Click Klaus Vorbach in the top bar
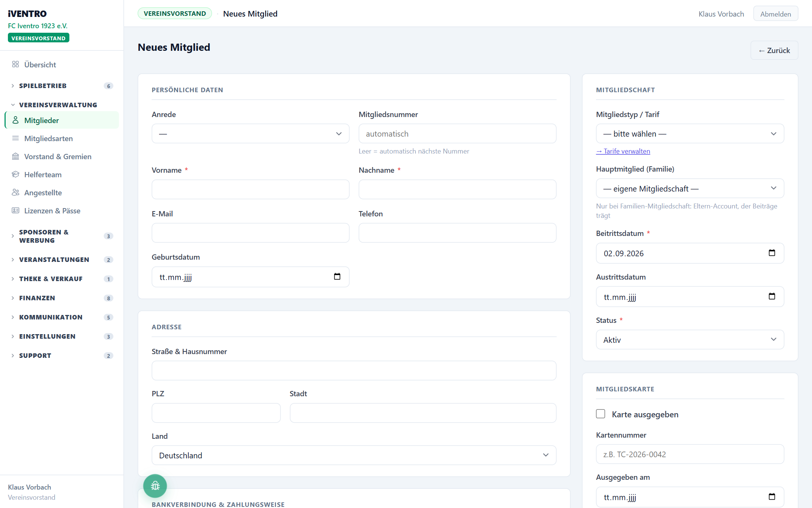Viewport: 812px width, 508px height. pyautogui.click(x=721, y=14)
